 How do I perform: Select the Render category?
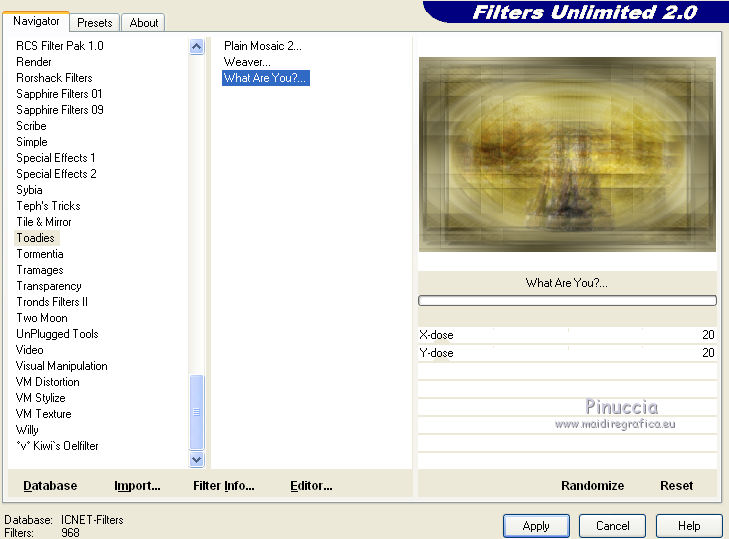[33, 62]
